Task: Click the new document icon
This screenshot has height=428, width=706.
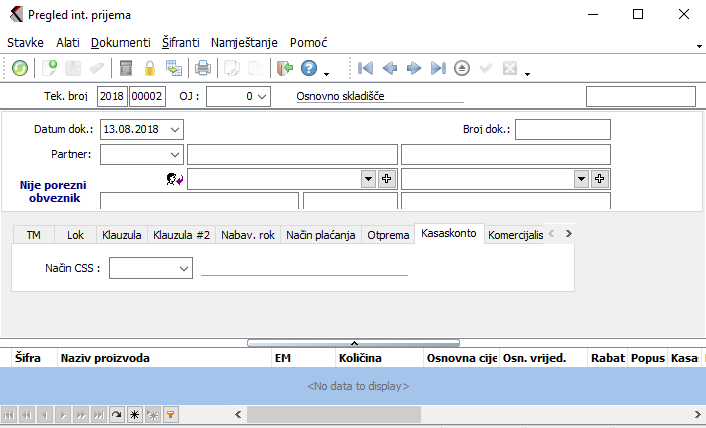Action: [x=50, y=68]
